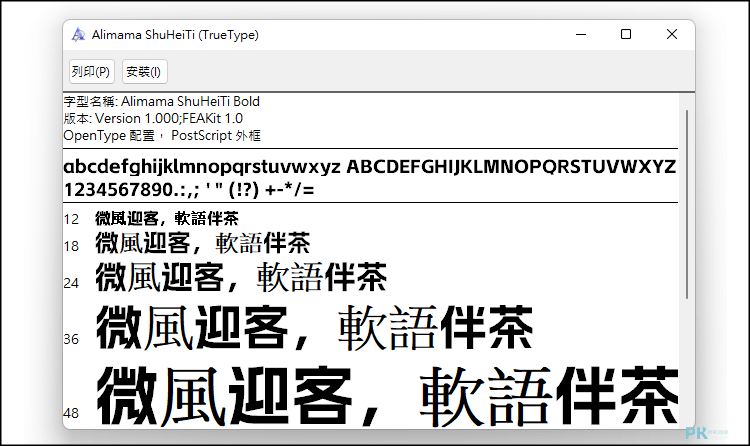Screen dimensions: 750x446
Task: Click the window title 'Alimama ShuHeiTi (TrueType)'
Action: 175,35
